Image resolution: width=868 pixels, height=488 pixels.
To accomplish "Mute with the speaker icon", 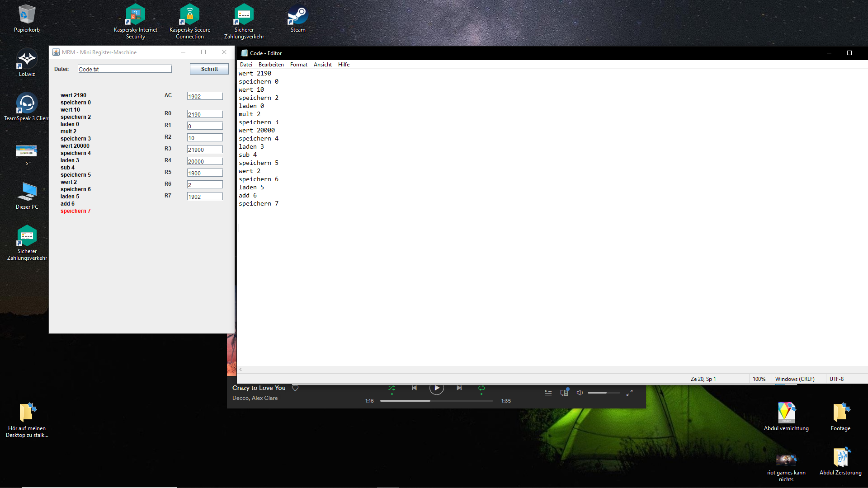I will coord(580,393).
